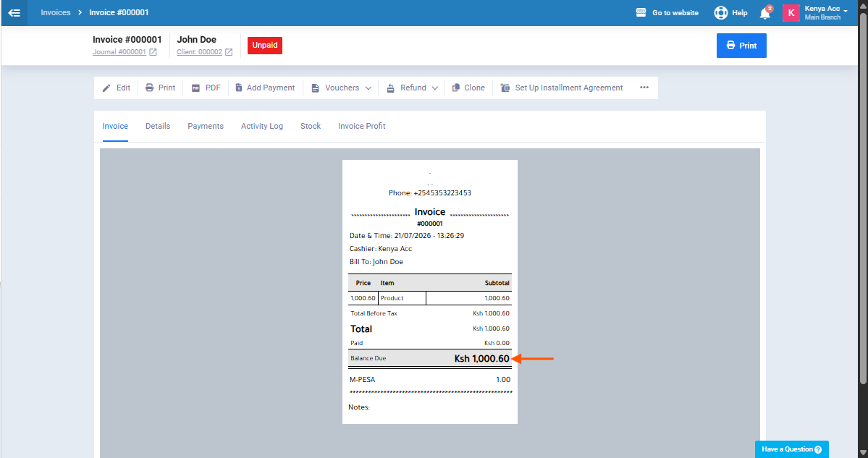Screen dimensions: 868x458
Task: Click the blue Print button
Action: tap(741, 46)
